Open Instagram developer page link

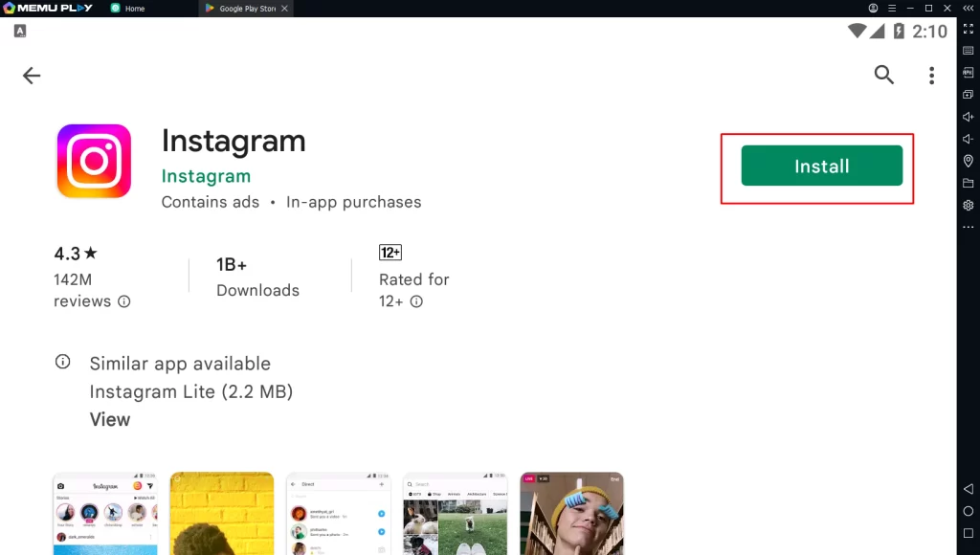click(206, 176)
